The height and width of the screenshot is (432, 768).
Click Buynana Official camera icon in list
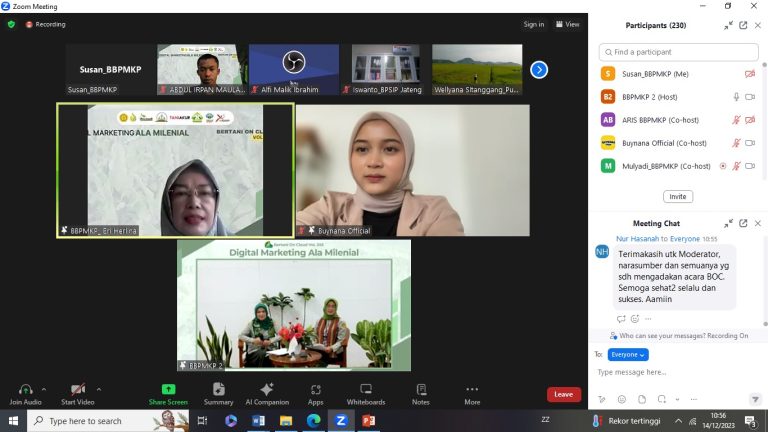coord(750,143)
